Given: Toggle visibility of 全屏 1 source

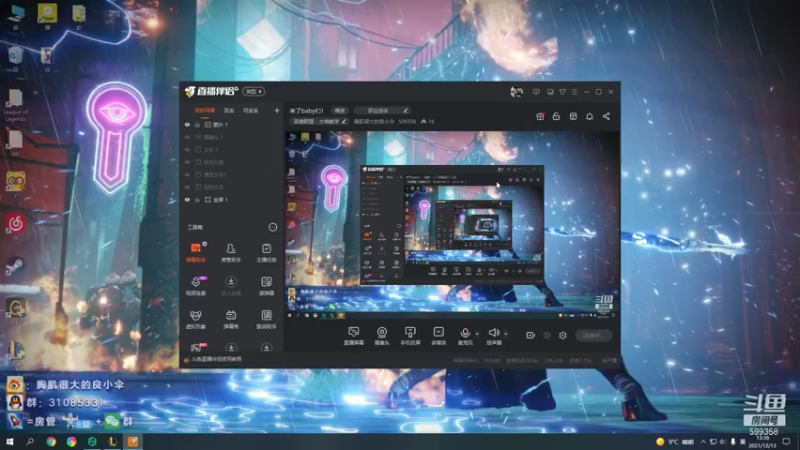Looking at the screenshot, I should 187,199.
